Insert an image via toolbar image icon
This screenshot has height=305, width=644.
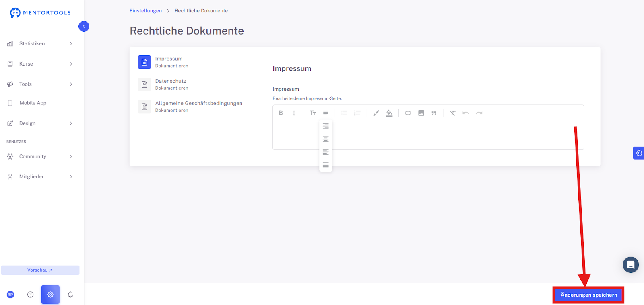click(421, 113)
